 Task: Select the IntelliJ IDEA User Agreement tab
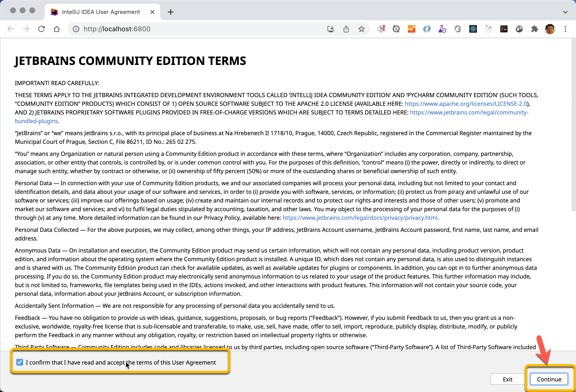coord(102,12)
